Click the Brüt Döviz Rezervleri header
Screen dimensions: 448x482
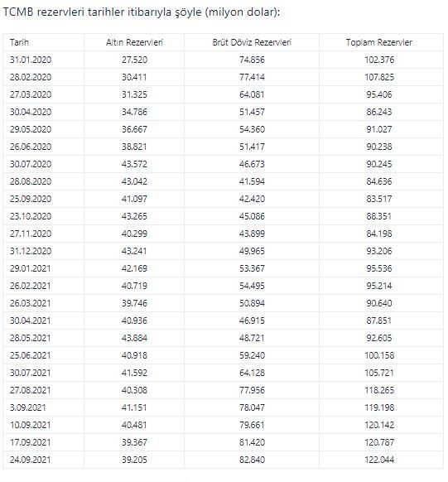click(x=252, y=42)
